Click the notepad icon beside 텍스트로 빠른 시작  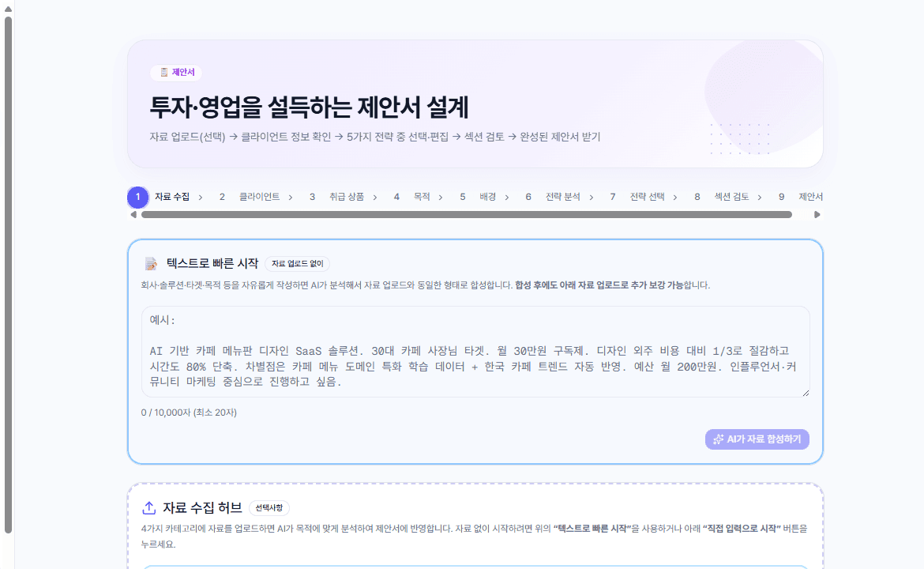151,264
